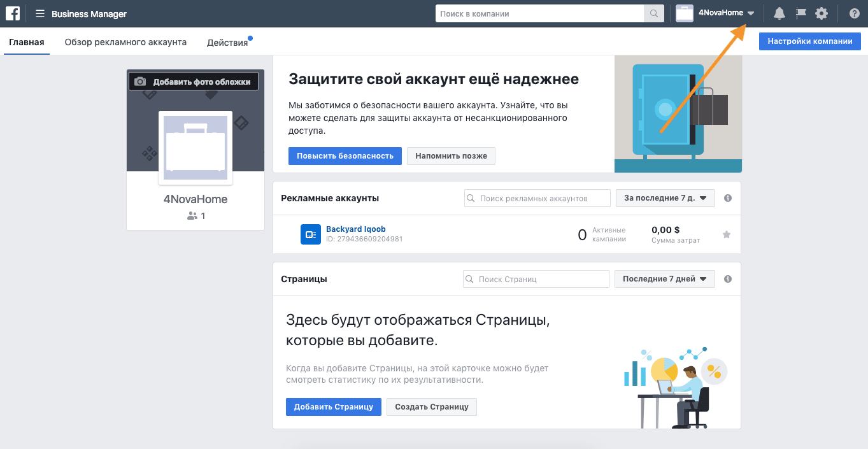Open the Действия tab
868x449 pixels.
tap(227, 43)
